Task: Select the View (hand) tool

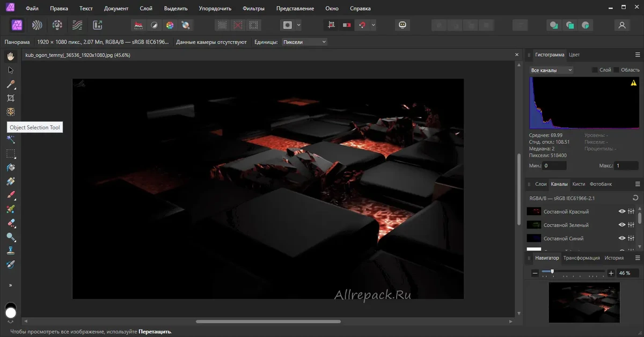Action: (x=10, y=56)
